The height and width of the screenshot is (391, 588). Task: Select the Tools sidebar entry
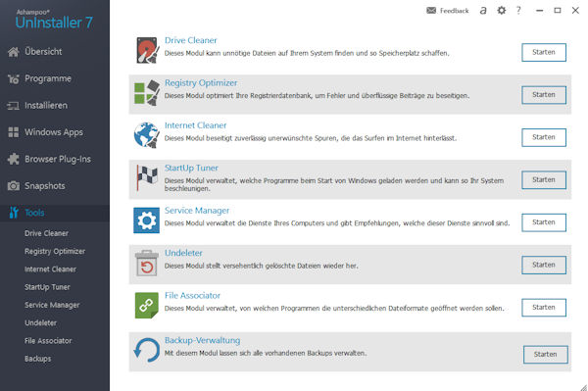(55, 213)
